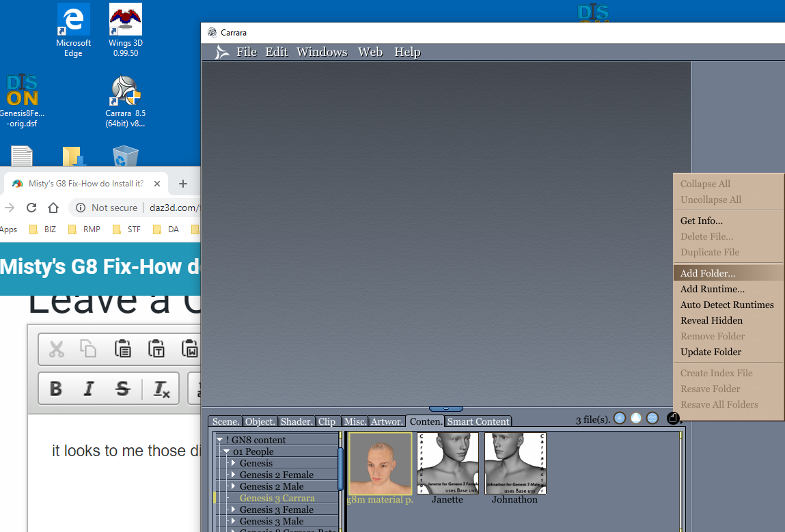Viewport: 785px width, 532px height.
Task: Click the Paste clipboard icon in comment editor
Action: point(123,349)
